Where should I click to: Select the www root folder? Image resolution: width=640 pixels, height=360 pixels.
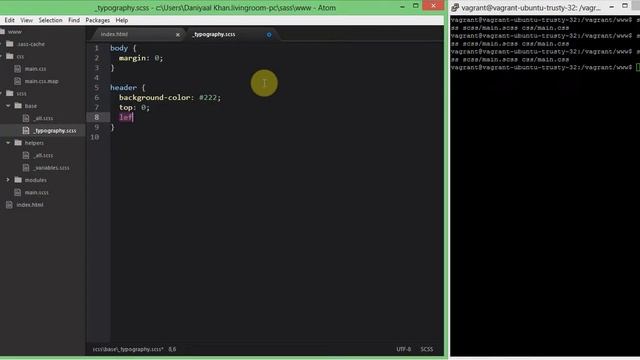[15, 31]
